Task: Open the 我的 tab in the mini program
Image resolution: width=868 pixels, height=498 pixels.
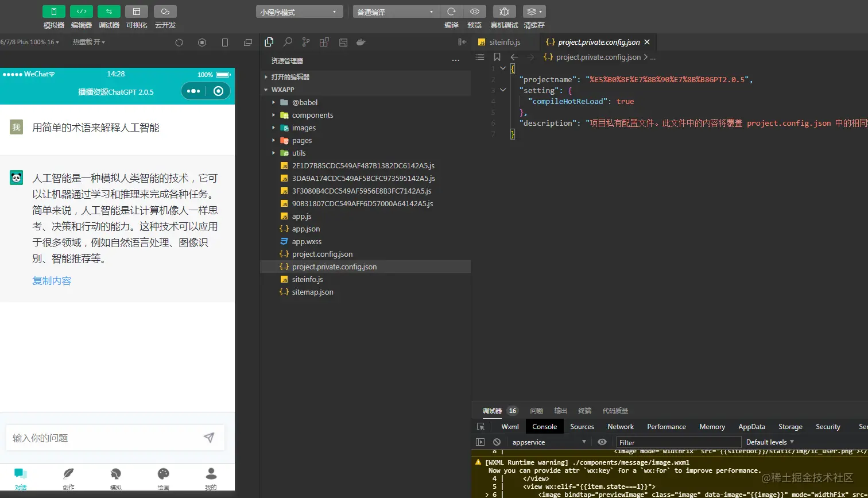Action: tap(211, 479)
